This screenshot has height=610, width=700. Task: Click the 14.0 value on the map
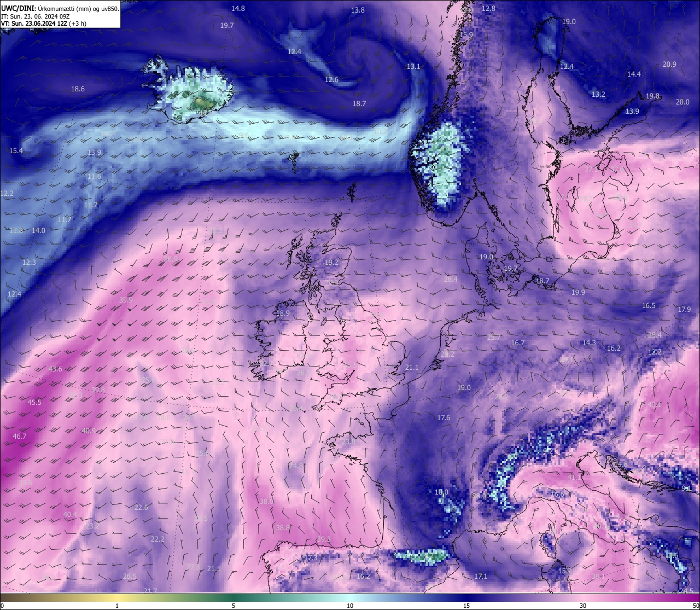pyautogui.click(x=38, y=230)
